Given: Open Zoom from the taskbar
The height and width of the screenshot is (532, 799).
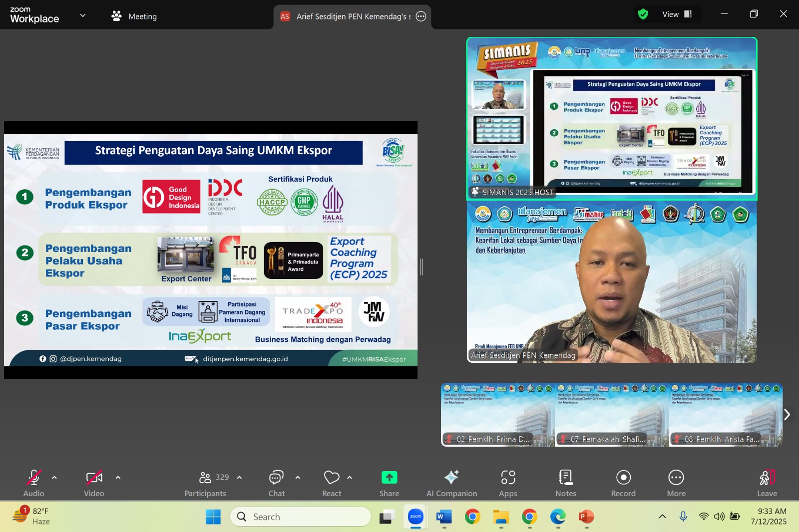Looking at the screenshot, I should [x=415, y=517].
